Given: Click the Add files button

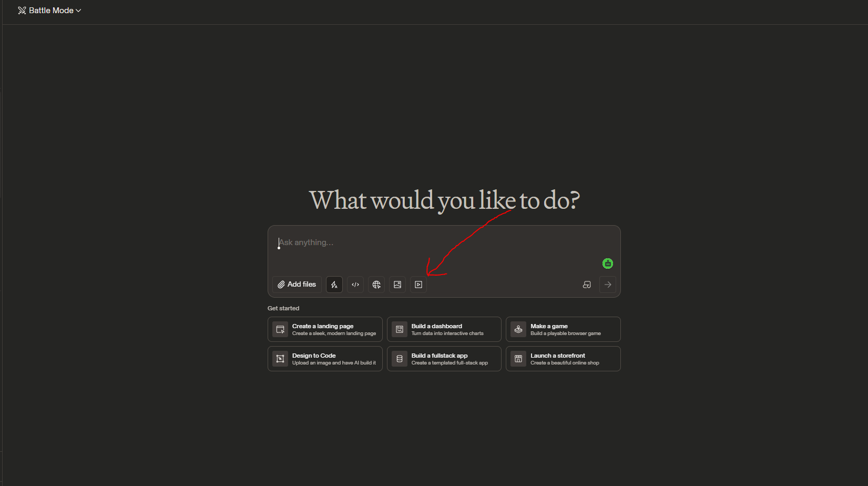Looking at the screenshot, I should 297,285.
